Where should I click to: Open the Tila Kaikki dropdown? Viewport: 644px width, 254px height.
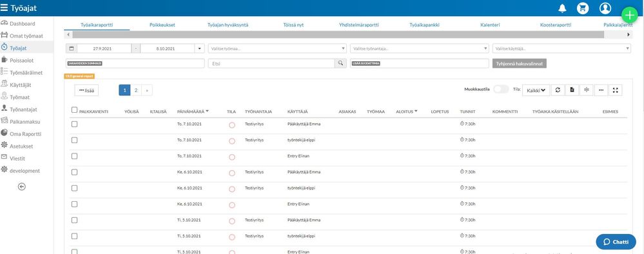536,90
